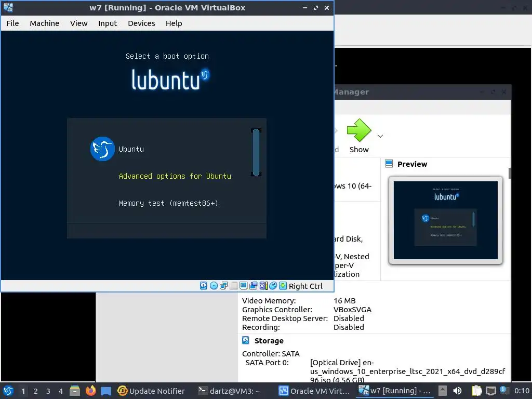532x399 pixels.
Task: Click the Recording Disabled value
Action: (349, 327)
